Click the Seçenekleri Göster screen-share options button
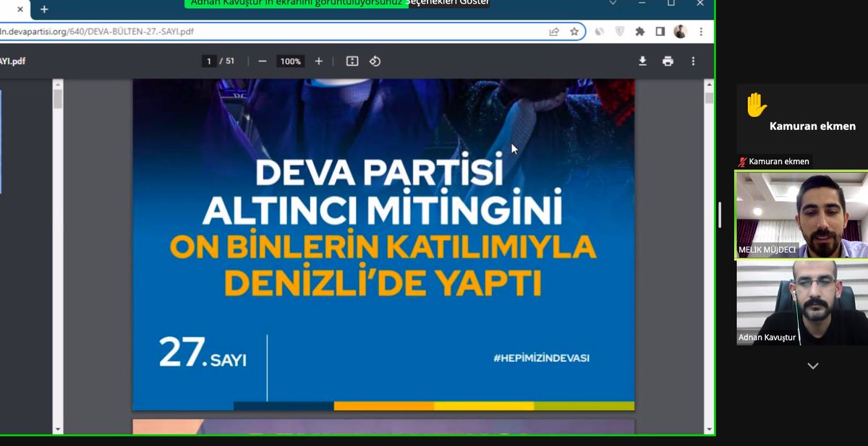This screenshot has height=446, width=868. click(x=448, y=3)
